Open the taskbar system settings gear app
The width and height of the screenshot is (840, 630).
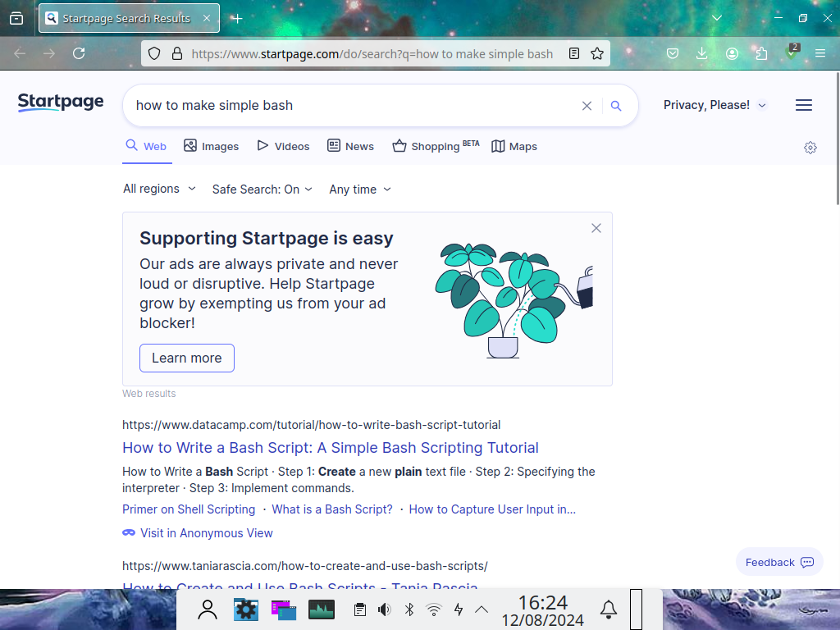point(246,609)
